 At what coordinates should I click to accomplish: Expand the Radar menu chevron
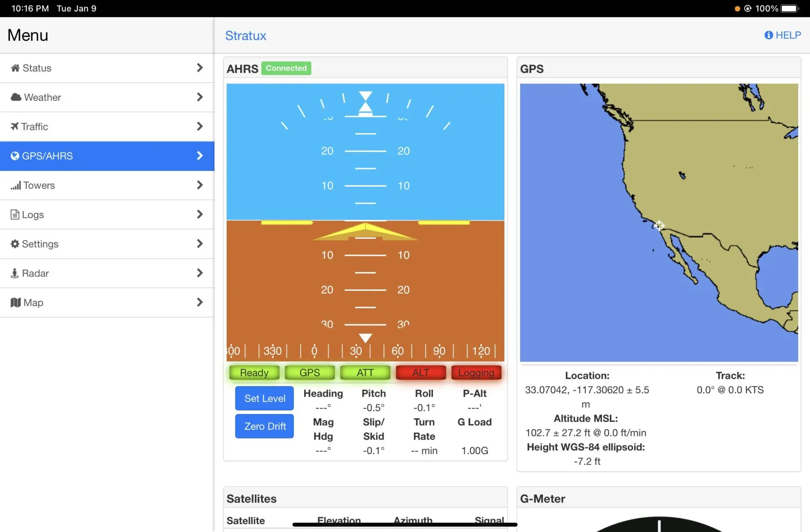pyautogui.click(x=200, y=273)
